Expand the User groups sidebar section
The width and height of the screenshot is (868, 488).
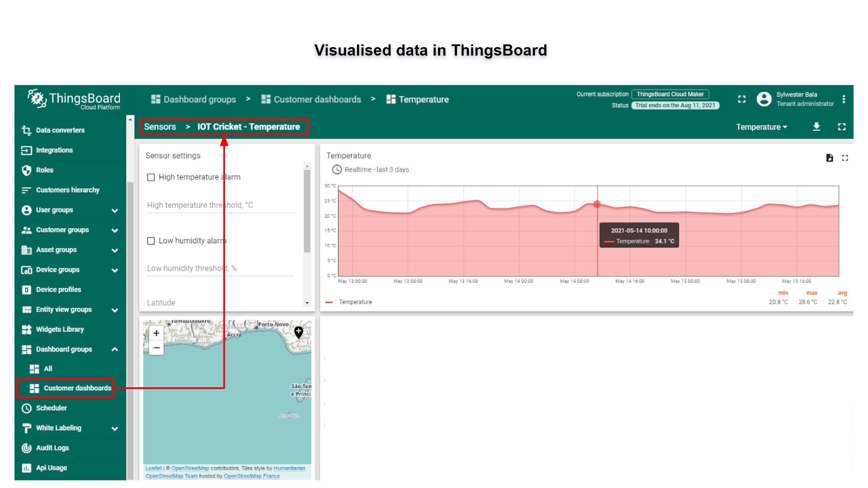115,210
